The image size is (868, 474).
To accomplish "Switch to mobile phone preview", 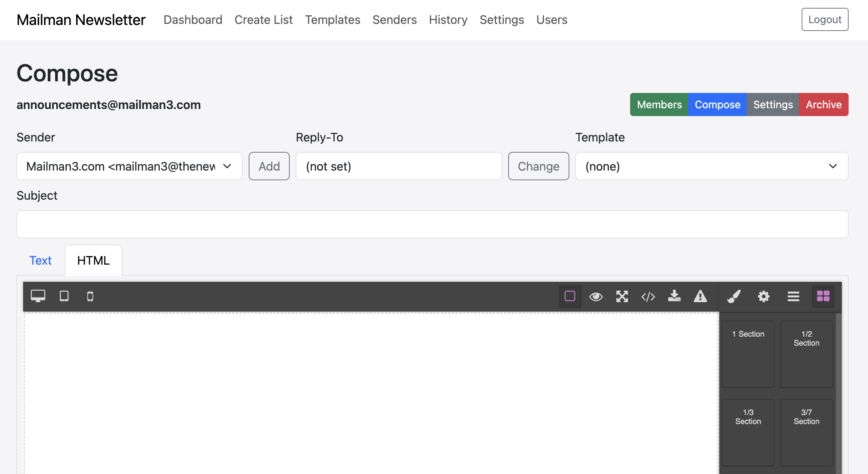I will 90,297.
